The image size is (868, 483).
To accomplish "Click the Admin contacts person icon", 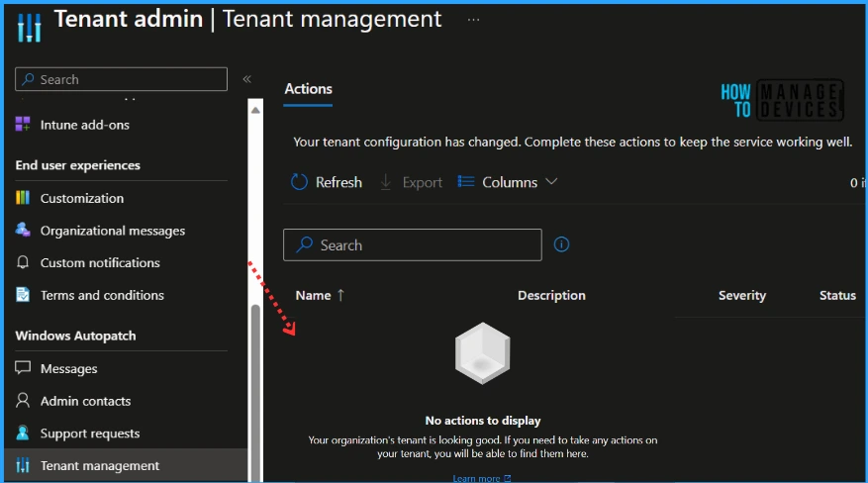I will click(23, 400).
